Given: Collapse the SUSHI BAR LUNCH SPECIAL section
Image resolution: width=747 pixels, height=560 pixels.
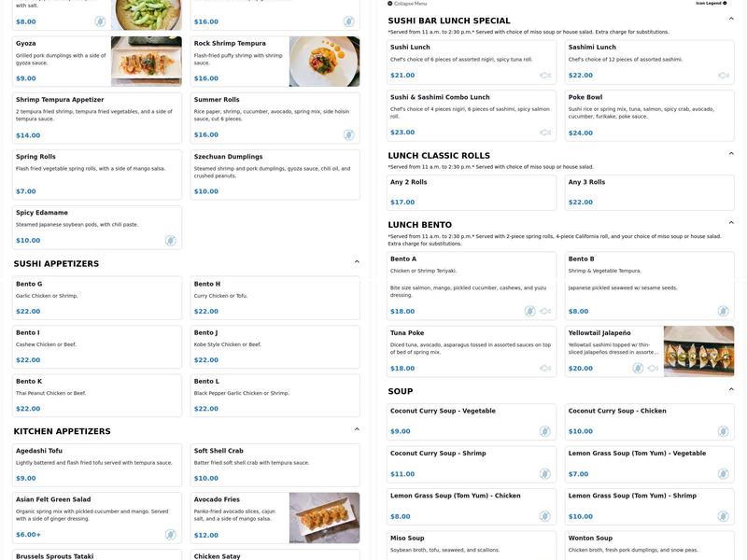Looking at the screenshot, I should (x=729, y=18).
